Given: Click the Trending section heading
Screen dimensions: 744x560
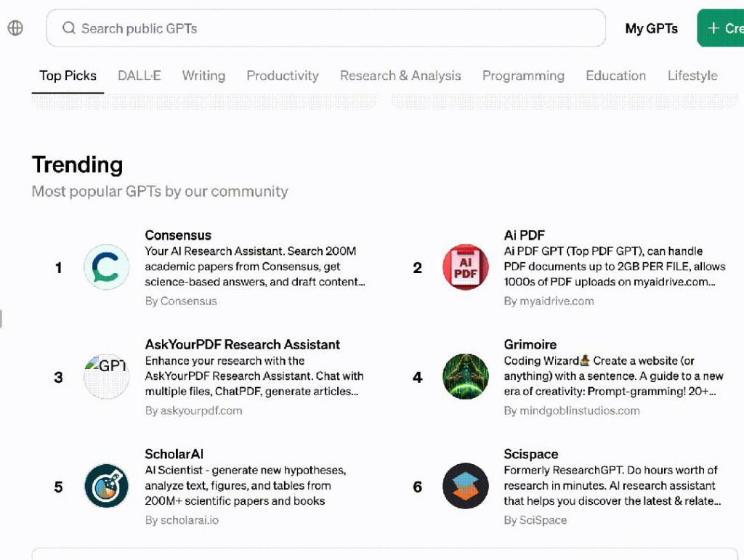Looking at the screenshot, I should click(77, 165).
